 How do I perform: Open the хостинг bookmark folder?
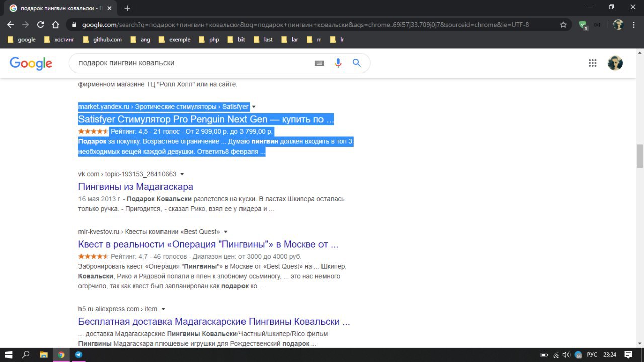tap(59, 39)
